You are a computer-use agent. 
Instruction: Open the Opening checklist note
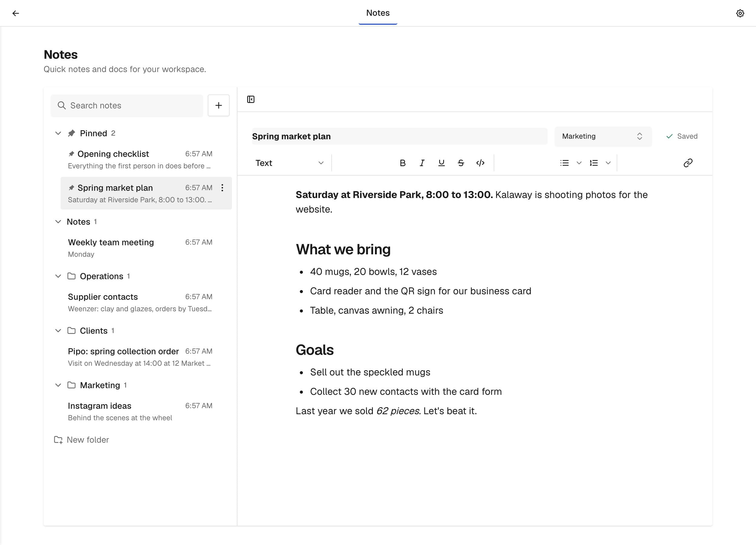coord(146,160)
